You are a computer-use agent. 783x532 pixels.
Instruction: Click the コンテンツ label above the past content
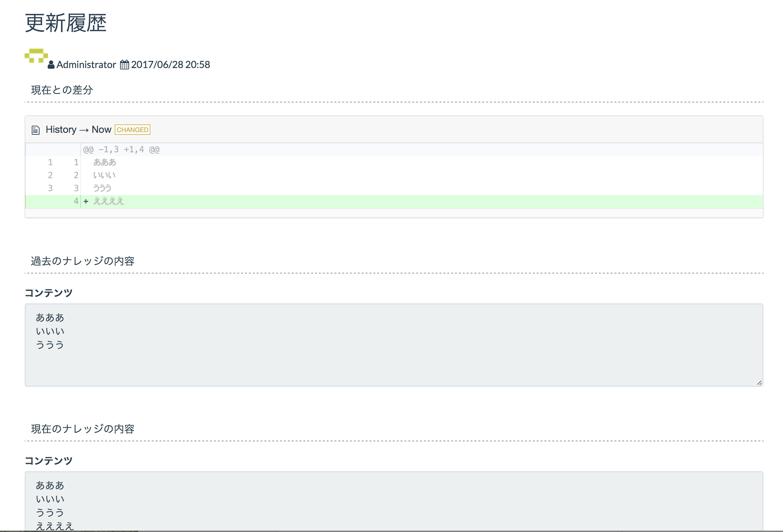pyautogui.click(x=48, y=293)
